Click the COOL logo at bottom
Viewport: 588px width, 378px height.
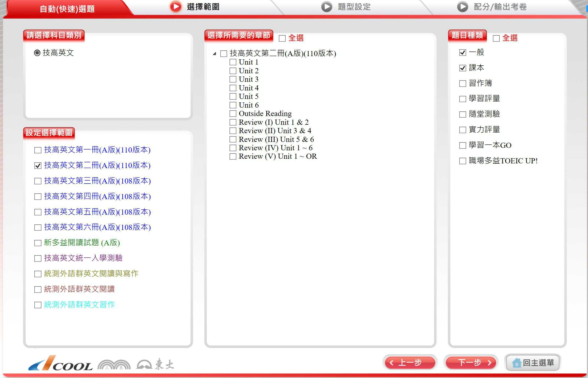[61, 363]
